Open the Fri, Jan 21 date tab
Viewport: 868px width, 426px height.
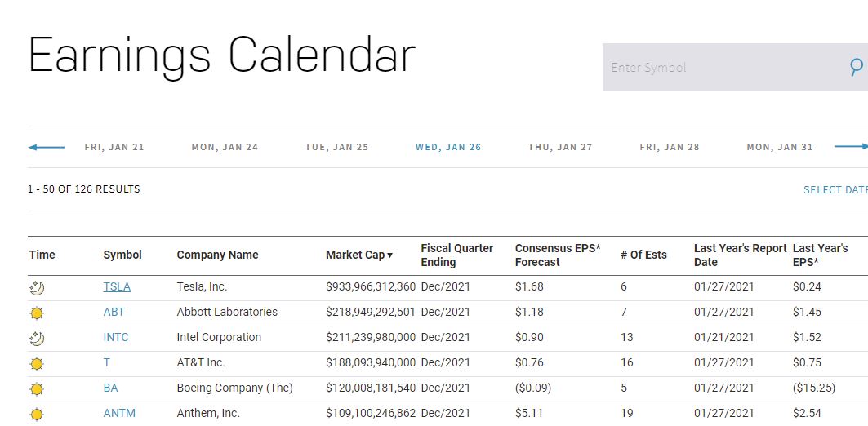pyautogui.click(x=114, y=148)
